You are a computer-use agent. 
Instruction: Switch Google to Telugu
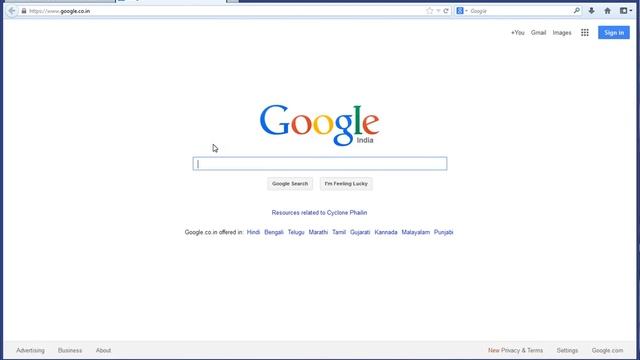[296, 232]
